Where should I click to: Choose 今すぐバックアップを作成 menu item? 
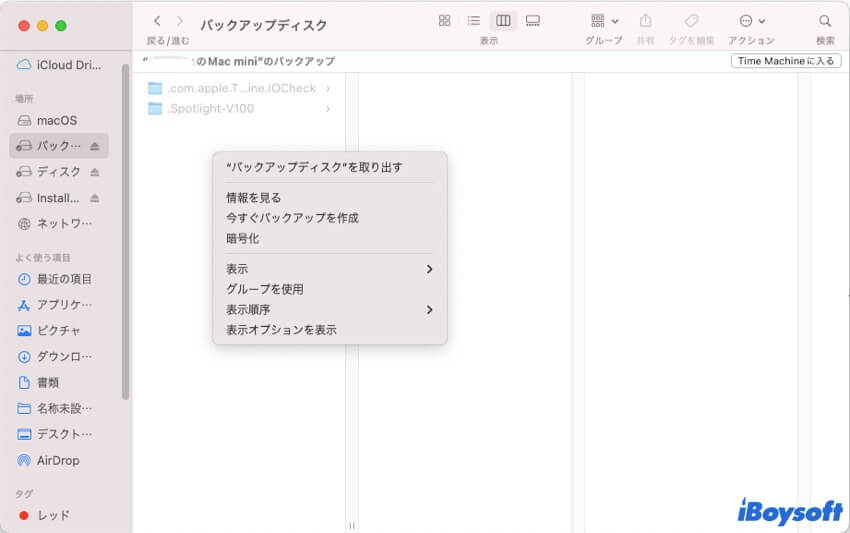[x=330, y=218]
